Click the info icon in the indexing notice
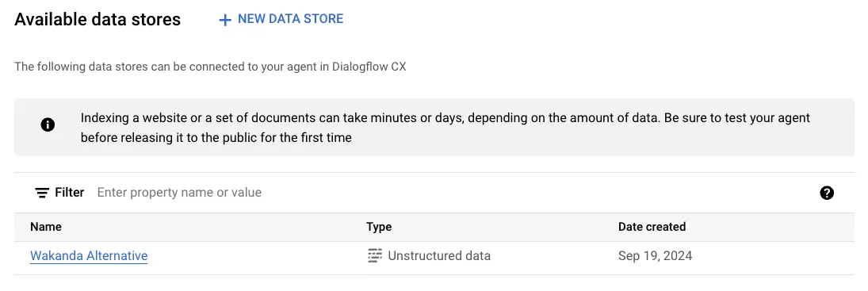The image size is (868, 291). click(x=48, y=125)
